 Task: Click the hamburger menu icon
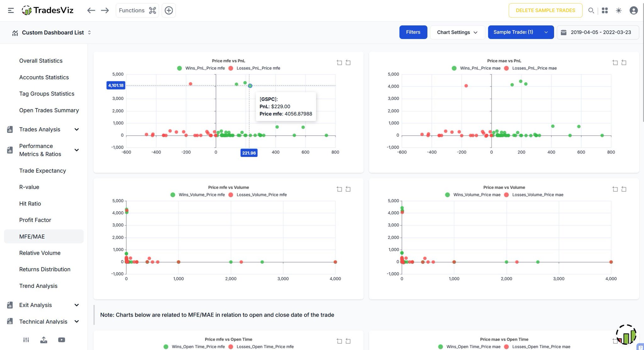click(x=11, y=10)
